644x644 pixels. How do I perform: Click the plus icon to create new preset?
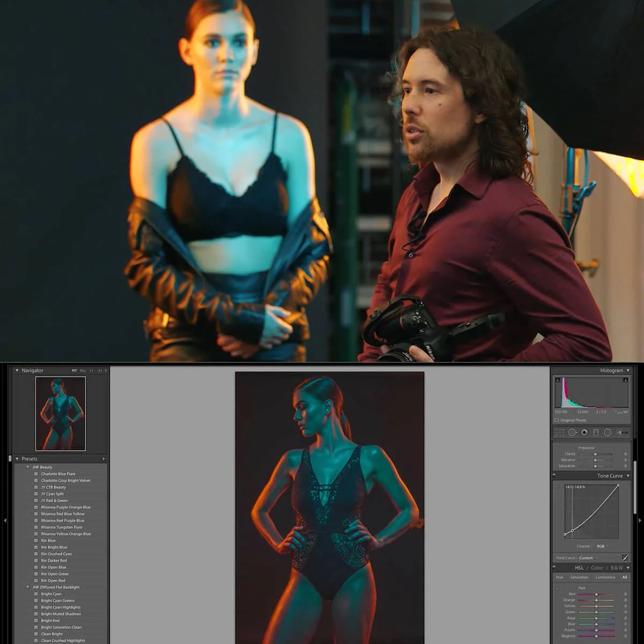point(103,458)
